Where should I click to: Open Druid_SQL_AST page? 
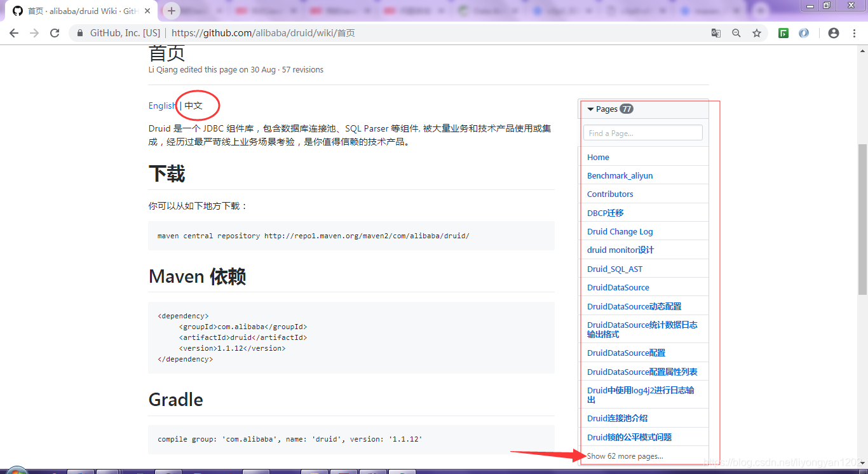(x=614, y=269)
